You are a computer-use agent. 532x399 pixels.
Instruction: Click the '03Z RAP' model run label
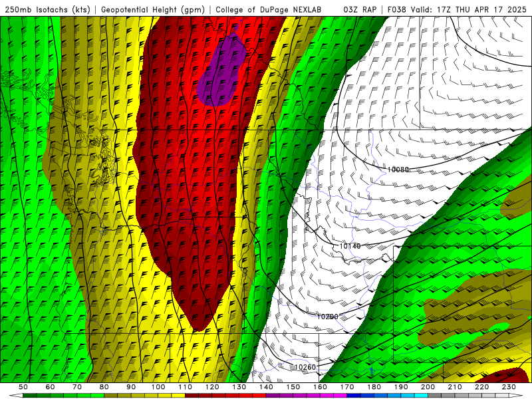point(360,10)
